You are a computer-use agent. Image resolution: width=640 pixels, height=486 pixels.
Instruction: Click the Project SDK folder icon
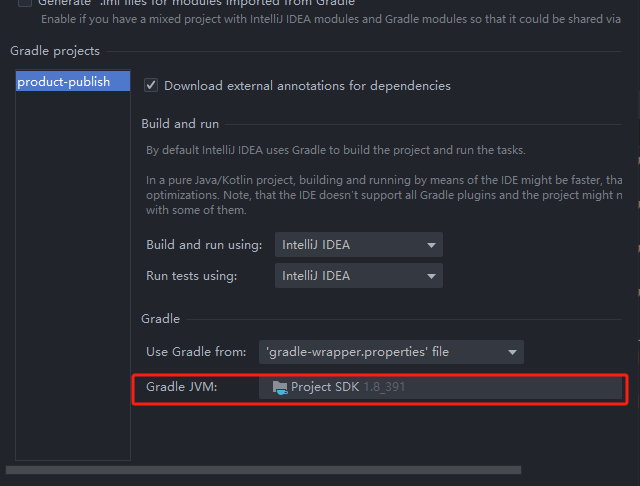coord(280,387)
